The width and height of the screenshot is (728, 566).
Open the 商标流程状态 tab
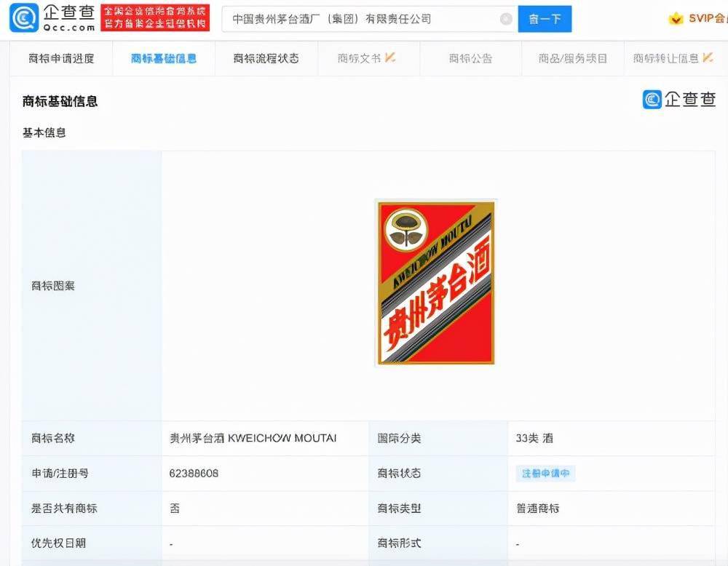click(x=265, y=58)
